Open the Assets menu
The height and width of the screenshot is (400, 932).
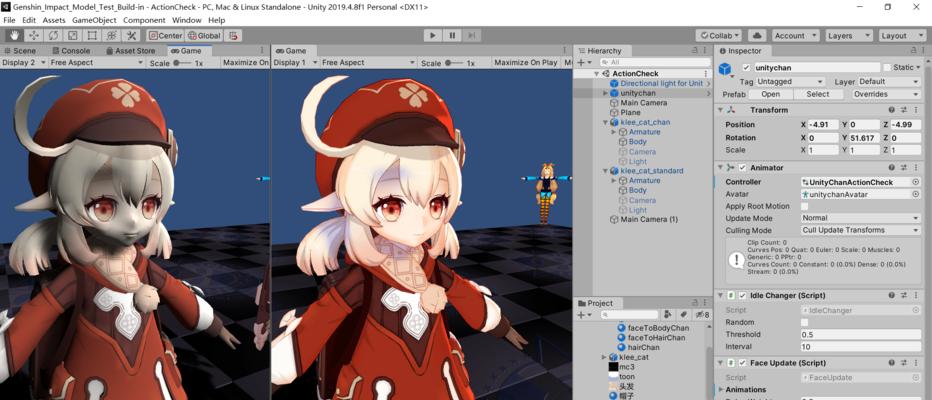tap(54, 20)
